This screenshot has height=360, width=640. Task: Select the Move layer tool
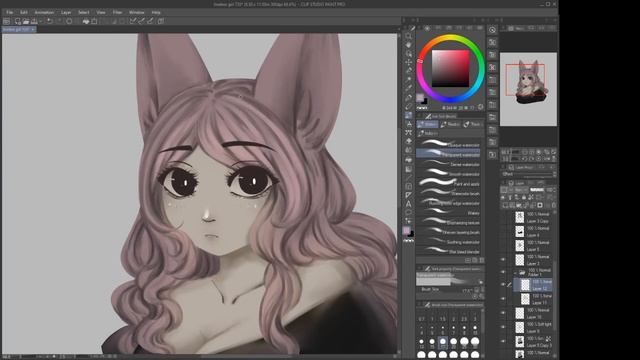(x=409, y=62)
